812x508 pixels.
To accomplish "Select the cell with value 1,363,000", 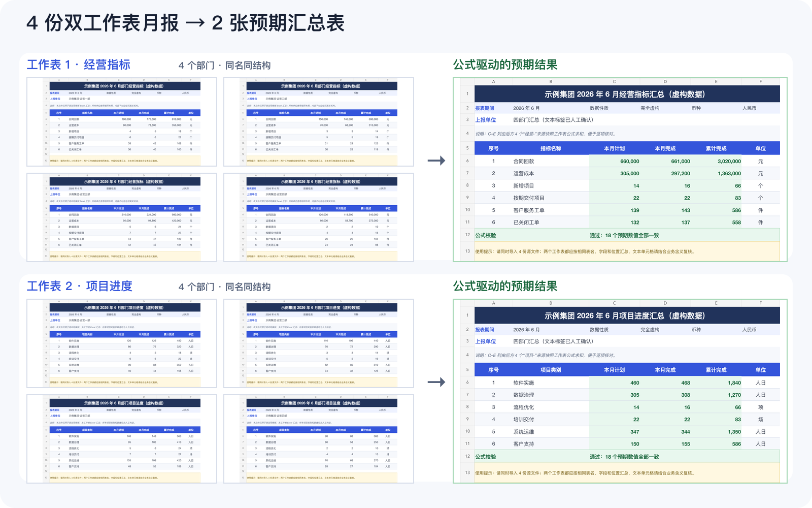I will click(x=716, y=173).
